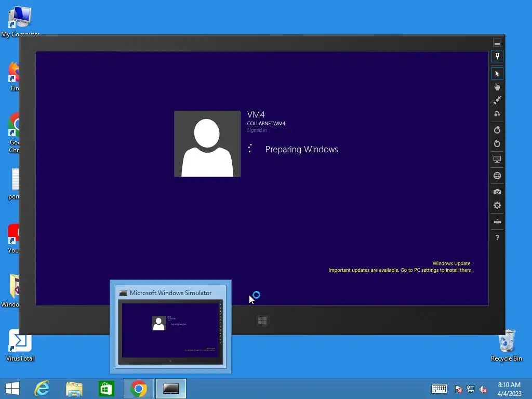Rotate simulator counterclockwise 90 degrees
The image size is (532, 399).
click(497, 143)
